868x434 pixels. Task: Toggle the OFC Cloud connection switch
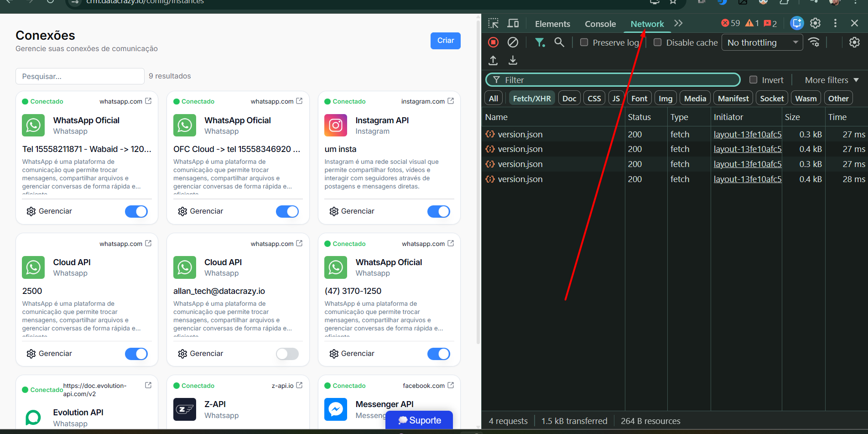(x=287, y=212)
